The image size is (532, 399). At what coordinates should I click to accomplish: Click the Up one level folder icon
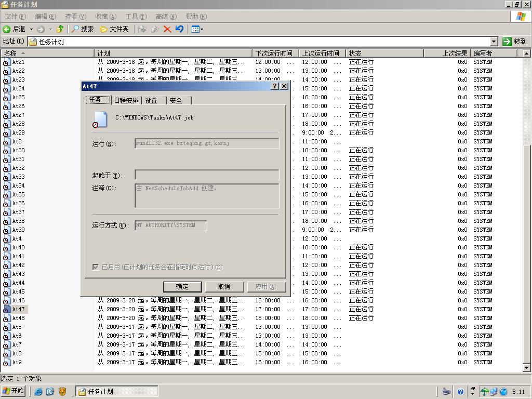(x=60, y=29)
